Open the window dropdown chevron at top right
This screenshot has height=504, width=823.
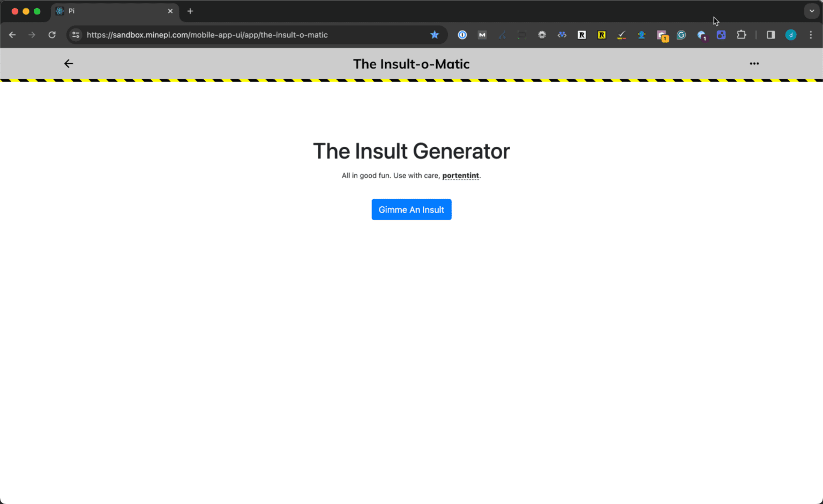coord(811,11)
